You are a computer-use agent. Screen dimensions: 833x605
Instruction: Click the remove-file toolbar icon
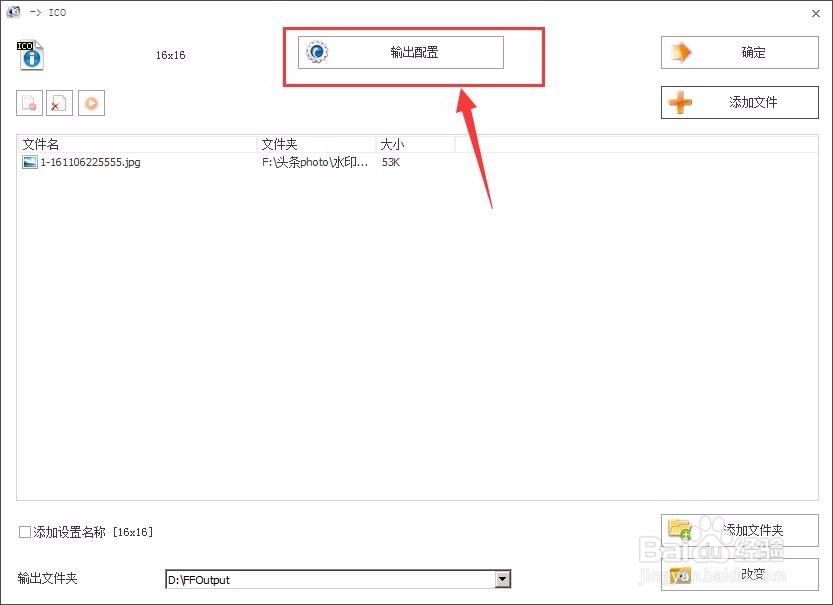pos(29,103)
